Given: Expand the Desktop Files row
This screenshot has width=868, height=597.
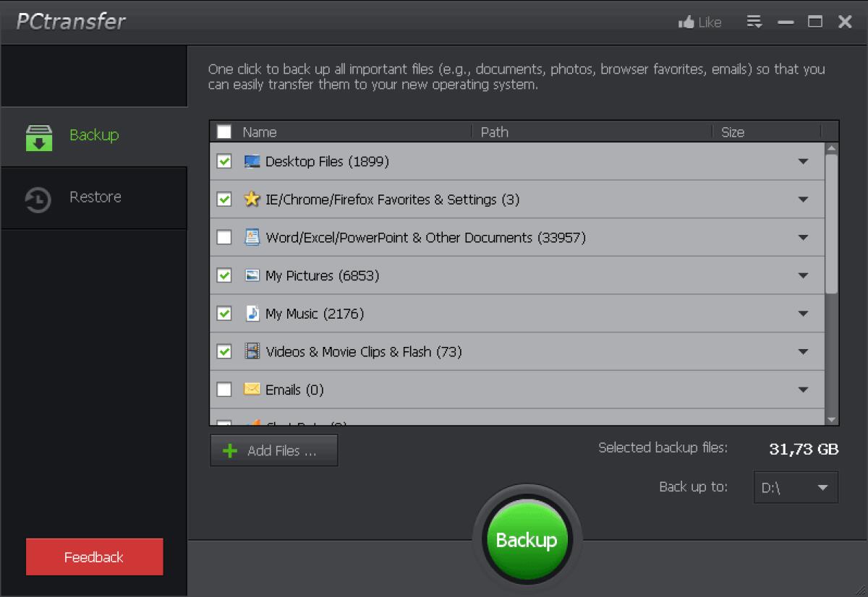Looking at the screenshot, I should pos(804,161).
